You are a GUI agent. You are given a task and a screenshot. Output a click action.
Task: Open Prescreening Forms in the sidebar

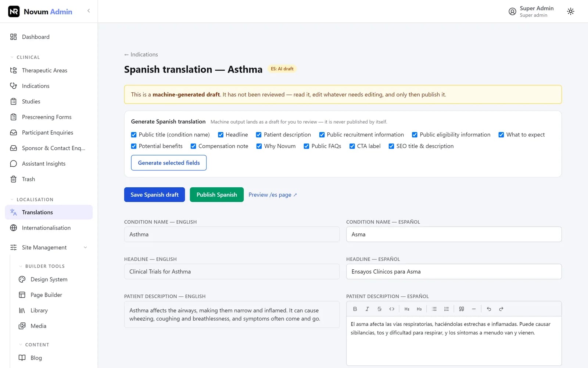(x=49, y=117)
